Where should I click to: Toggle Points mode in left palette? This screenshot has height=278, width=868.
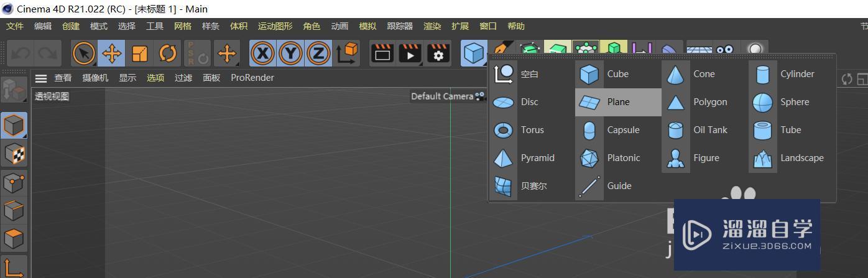[x=14, y=182]
